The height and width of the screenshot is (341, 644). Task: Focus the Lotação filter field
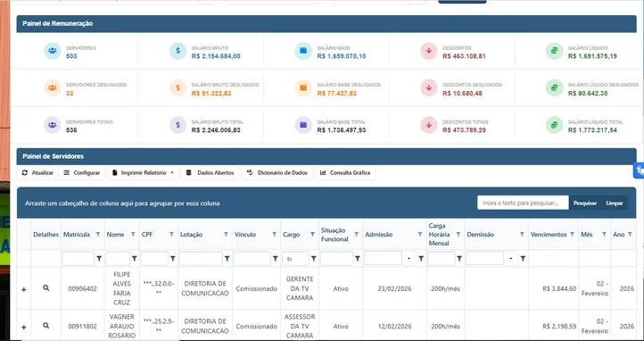[201, 258]
